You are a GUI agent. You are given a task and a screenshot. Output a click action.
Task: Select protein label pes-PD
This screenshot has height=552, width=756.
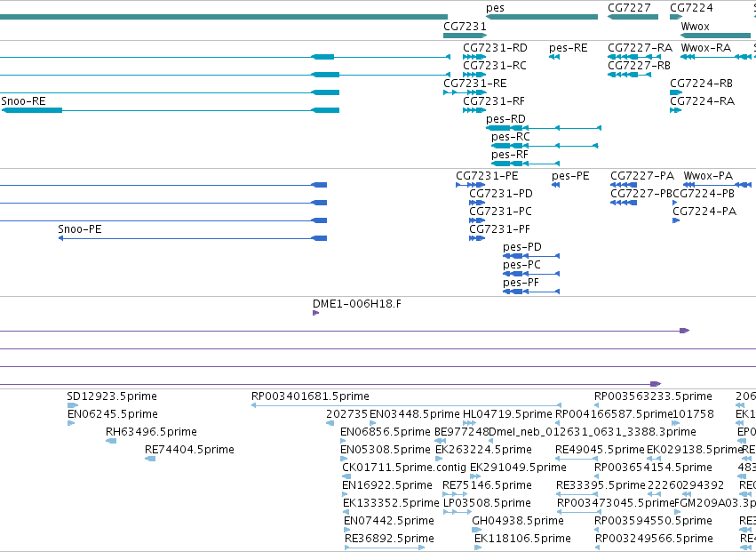[522, 247]
